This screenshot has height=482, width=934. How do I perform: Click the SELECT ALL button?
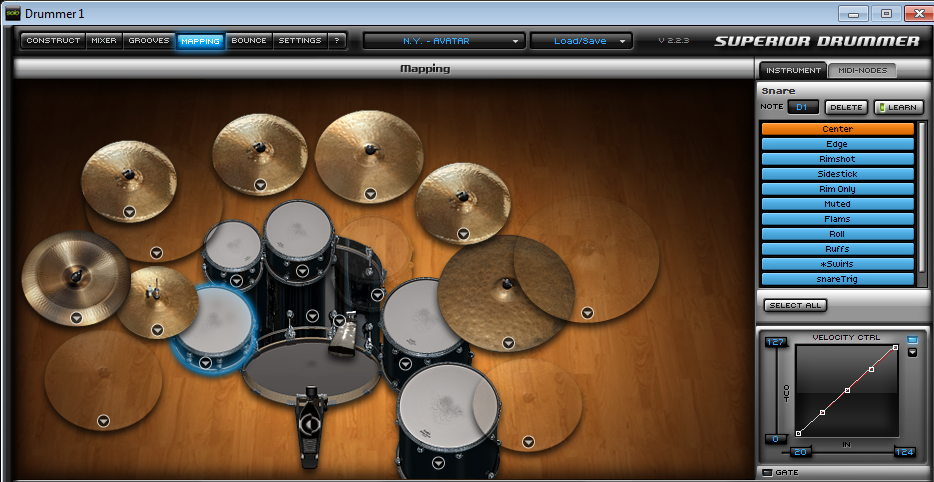click(x=795, y=306)
